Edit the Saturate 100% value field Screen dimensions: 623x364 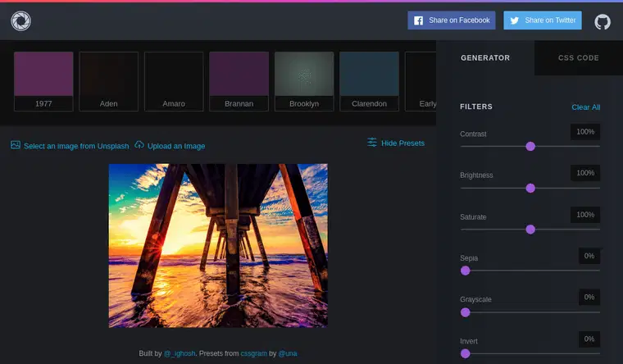[x=585, y=215]
